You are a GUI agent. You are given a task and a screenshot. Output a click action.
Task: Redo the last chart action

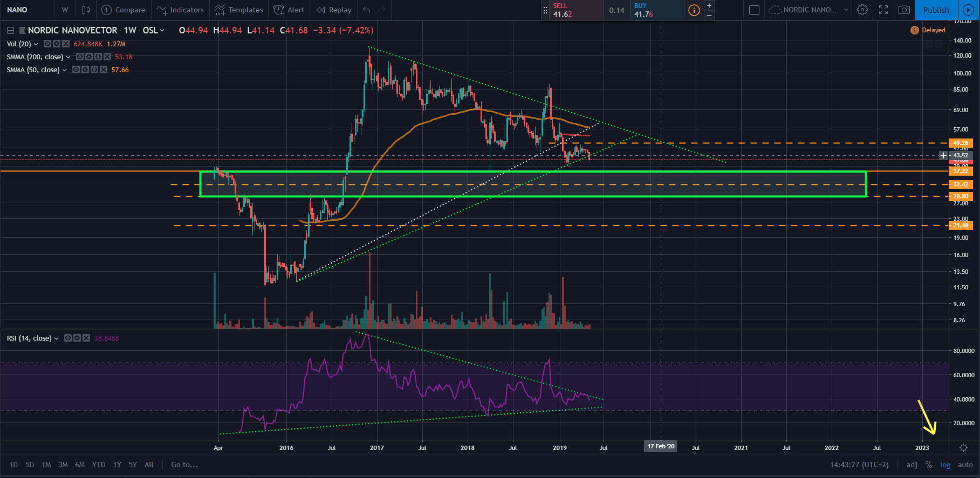pyautogui.click(x=382, y=10)
